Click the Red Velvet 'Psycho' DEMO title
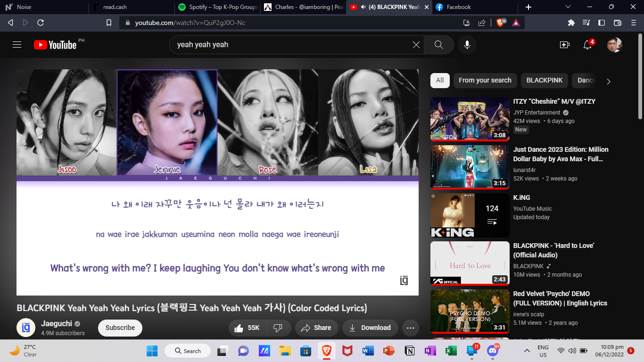644x362 pixels. click(560, 298)
